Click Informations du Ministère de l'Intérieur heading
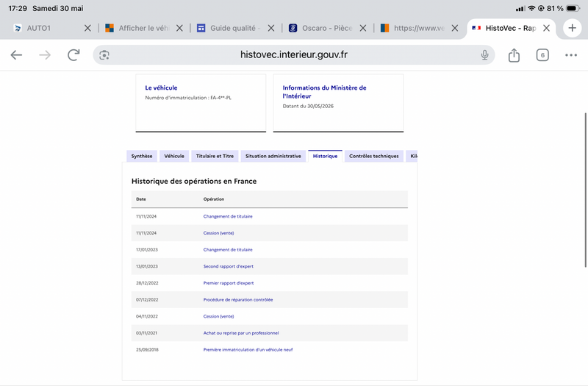This screenshot has width=588, height=386. [x=324, y=92]
